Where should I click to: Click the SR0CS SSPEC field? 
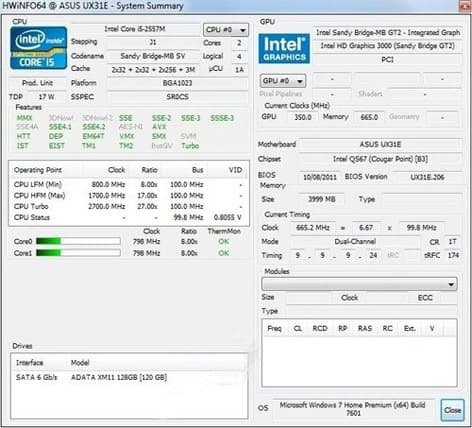(177, 97)
